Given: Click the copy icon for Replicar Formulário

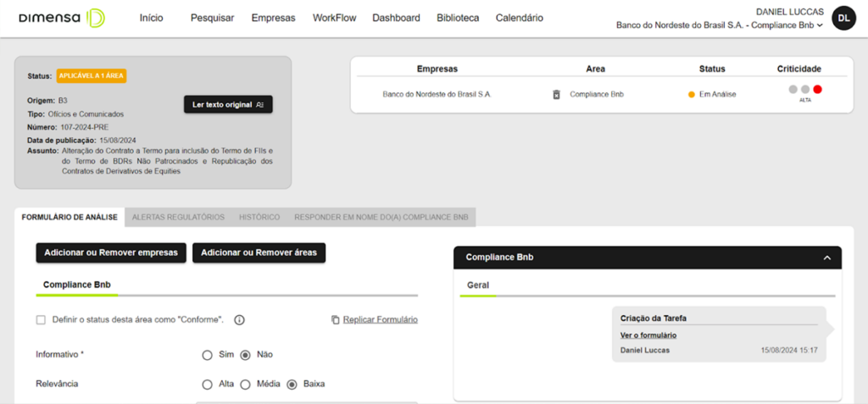Looking at the screenshot, I should tap(336, 320).
